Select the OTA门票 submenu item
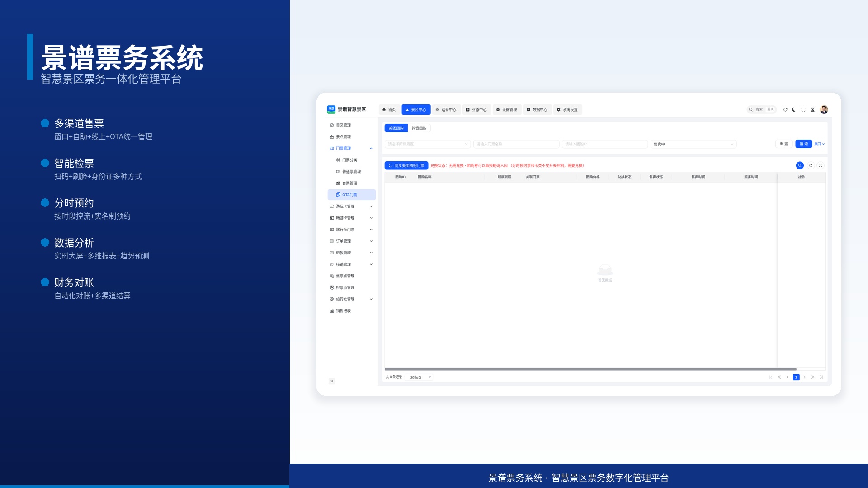This screenshot has width=868, height=488. pyautogui.click(x=352, y=195)
